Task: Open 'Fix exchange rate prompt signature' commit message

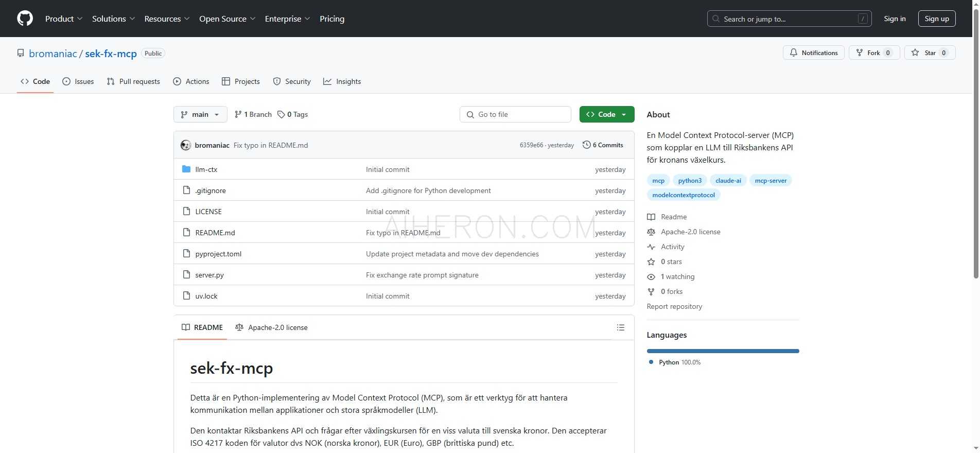Action: (422, 275)
